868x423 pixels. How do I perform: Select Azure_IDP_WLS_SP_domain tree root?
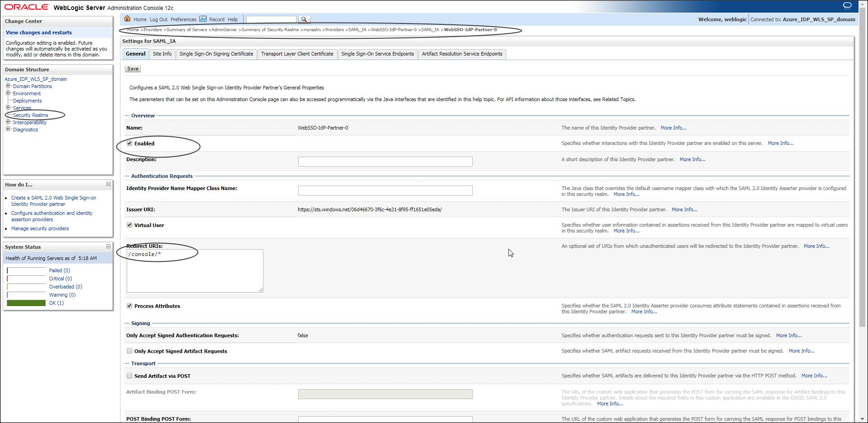(36, 79)
